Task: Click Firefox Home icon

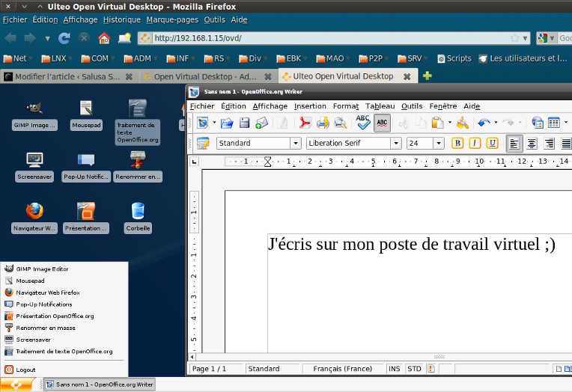Action: 104,38
